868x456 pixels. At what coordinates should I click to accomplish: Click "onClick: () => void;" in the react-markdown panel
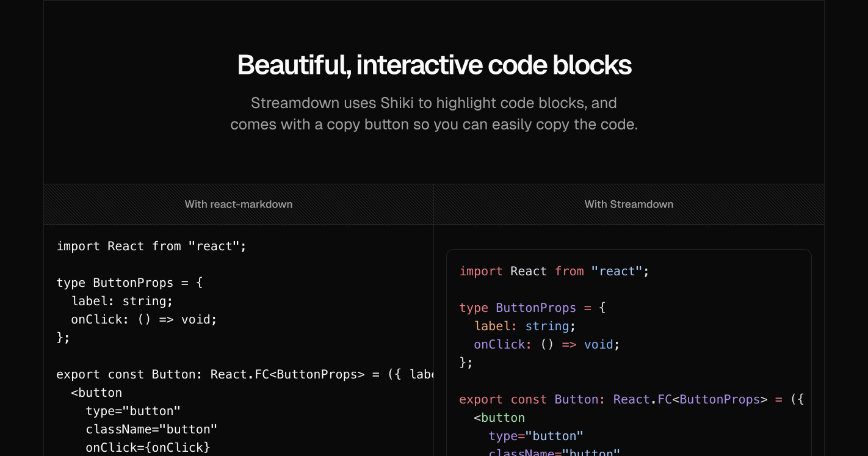point(144,319)
